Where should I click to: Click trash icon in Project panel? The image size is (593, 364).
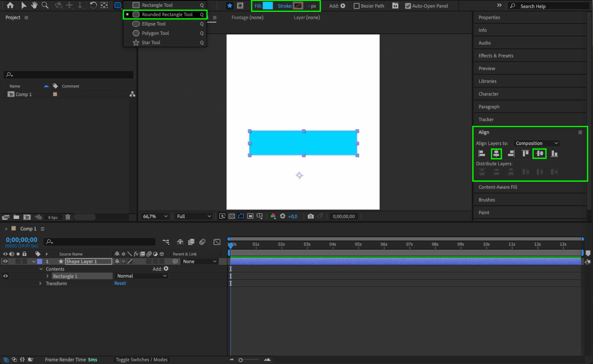coord(68,217)
